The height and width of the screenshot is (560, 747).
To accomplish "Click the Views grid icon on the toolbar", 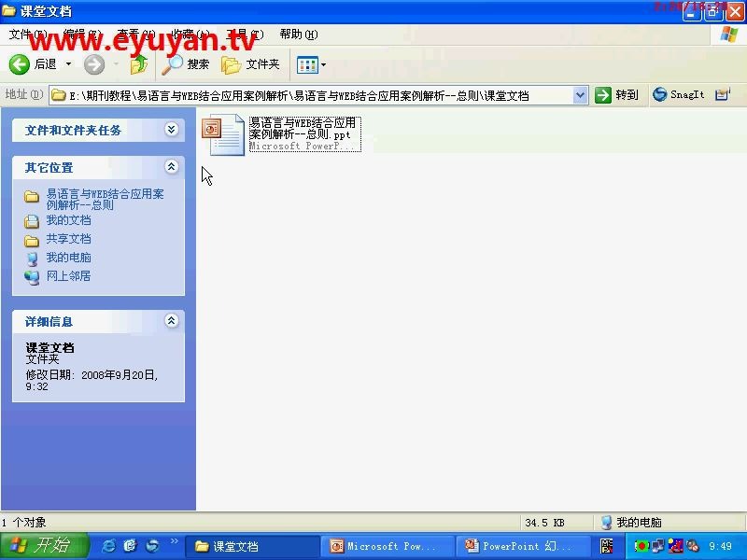I will (305, 64).
